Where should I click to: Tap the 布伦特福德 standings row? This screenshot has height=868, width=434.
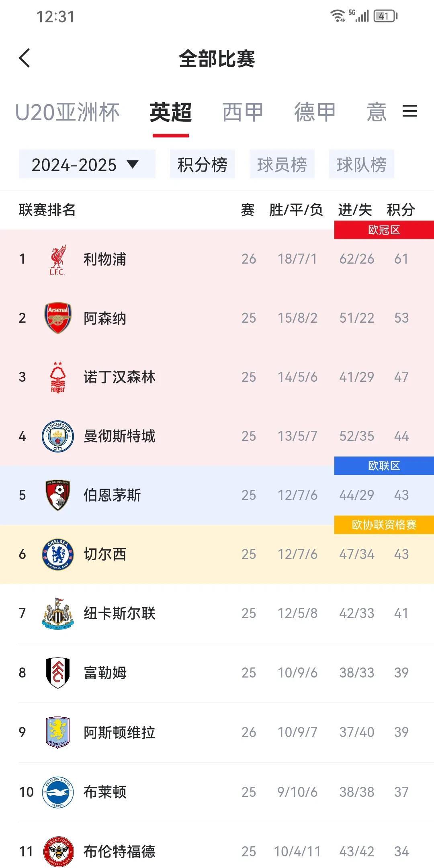pyautogui.click(x=217, y=851)
